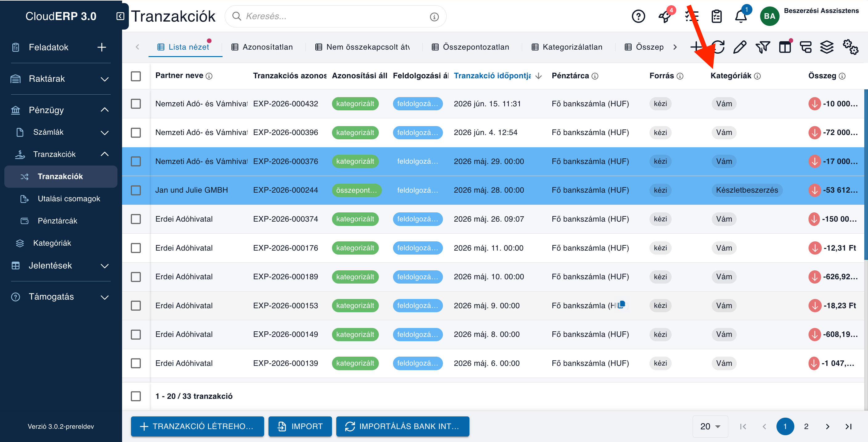Click the IMPORTÁLÁS BANK INT... button
This screenshot has height=442, width=868.
[x=403, y=427]
